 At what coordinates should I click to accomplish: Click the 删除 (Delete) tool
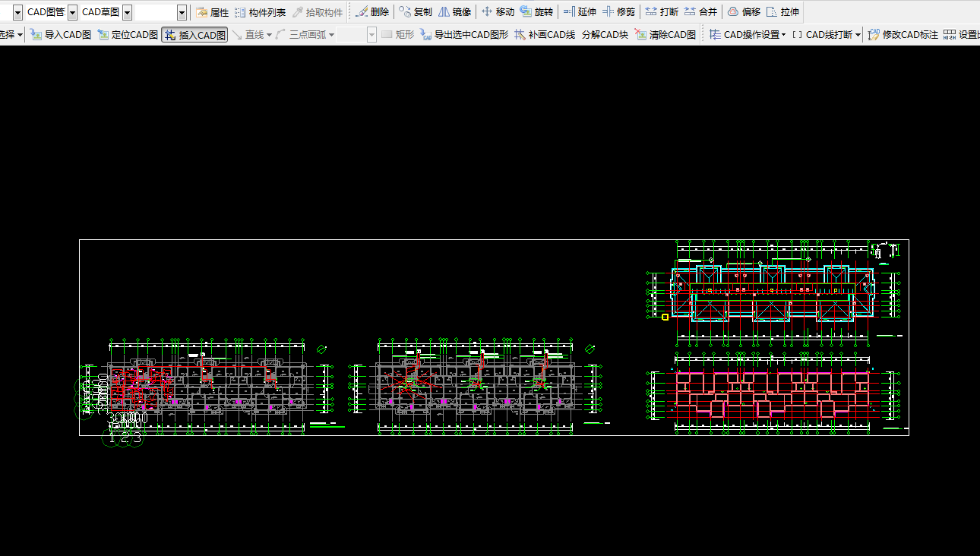pyautogui.click(x=372, y=12)
